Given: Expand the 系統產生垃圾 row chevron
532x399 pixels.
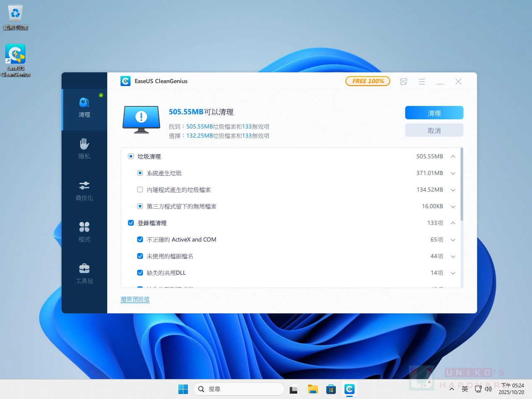Looking at the screenshot, I should (x=453, y=173).
